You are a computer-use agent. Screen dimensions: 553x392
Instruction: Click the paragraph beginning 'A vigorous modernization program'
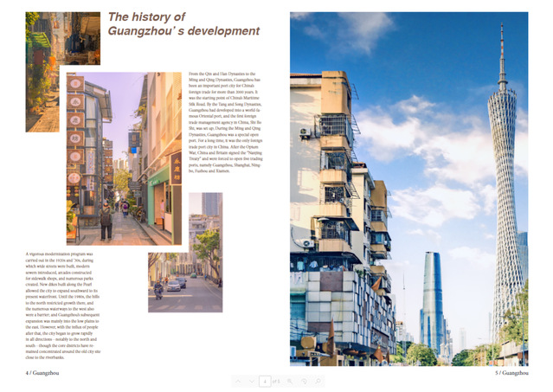click(63, 305)
